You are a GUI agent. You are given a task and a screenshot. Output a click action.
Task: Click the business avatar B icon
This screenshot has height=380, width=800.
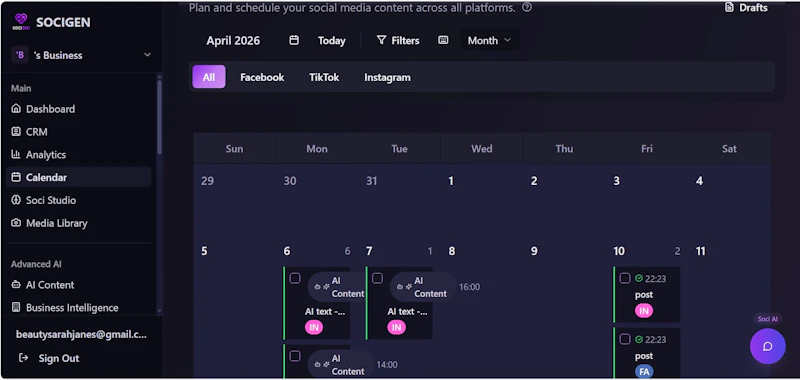tap(20, 55)
